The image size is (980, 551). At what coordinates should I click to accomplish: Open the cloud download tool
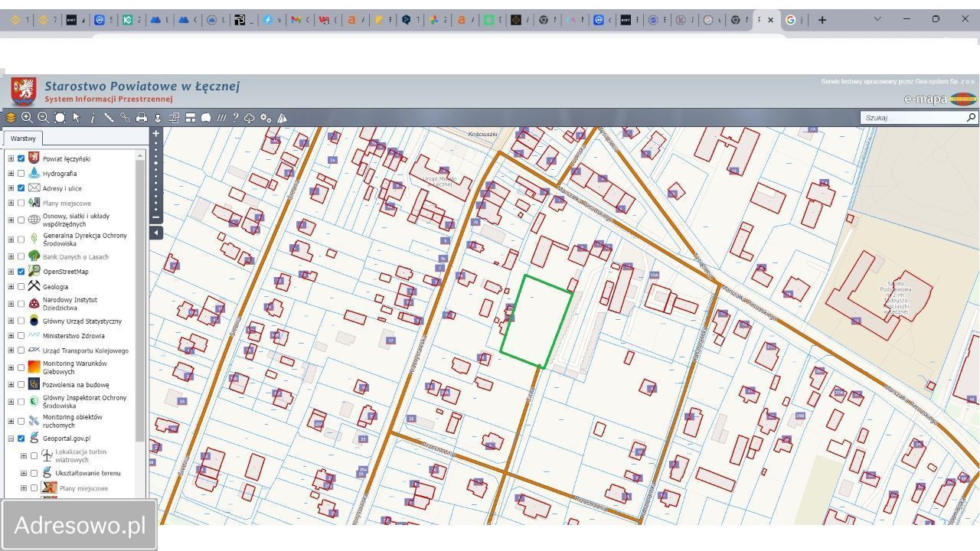click(x=250, y=118)
